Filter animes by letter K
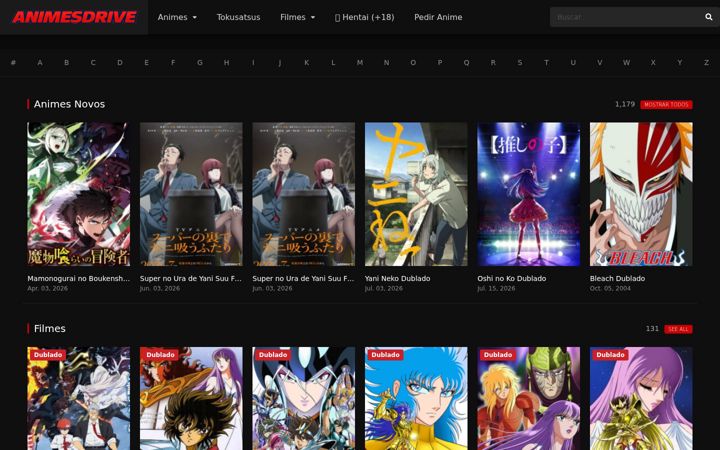Viewport: 720px width, 450px height. point(306,62)
